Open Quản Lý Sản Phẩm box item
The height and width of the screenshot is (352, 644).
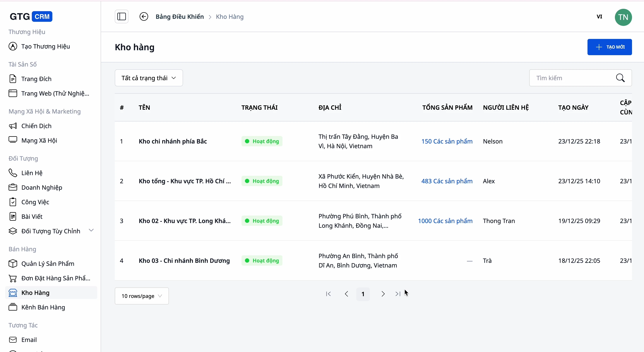pyautogui.click(x=48, y=264)
